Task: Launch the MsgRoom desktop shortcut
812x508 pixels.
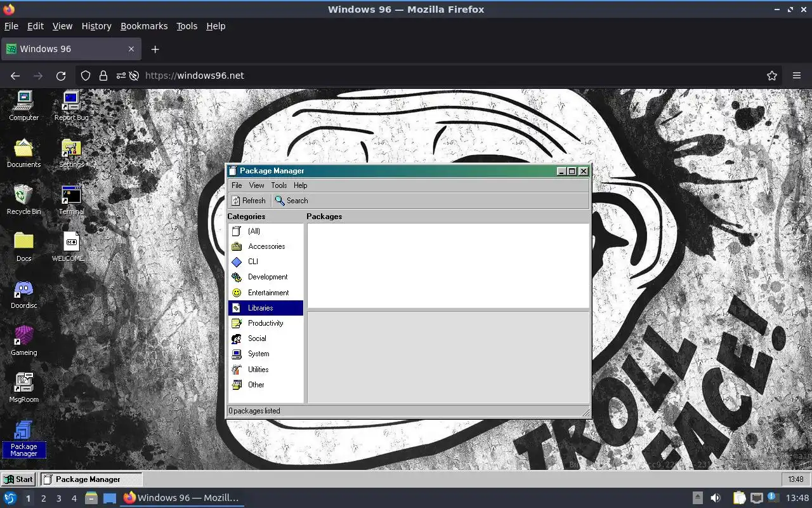Action: (x=23, y=388)
